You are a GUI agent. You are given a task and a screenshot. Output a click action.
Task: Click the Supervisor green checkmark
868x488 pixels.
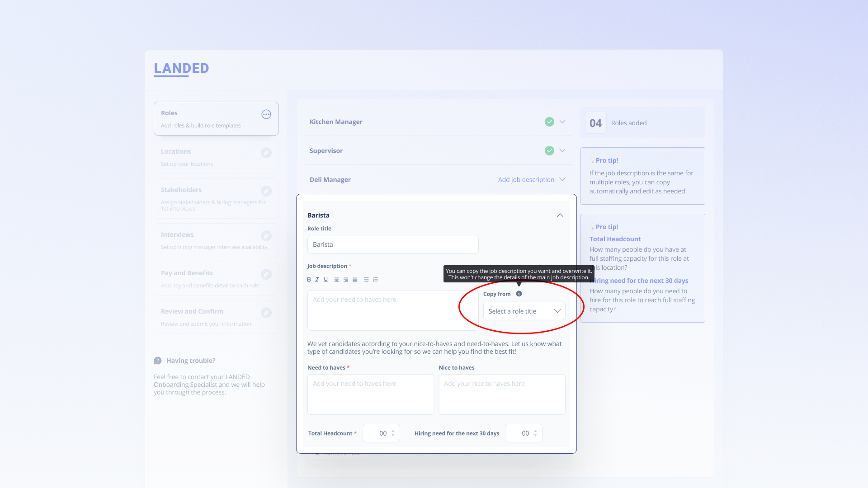(x=549, y=150)
